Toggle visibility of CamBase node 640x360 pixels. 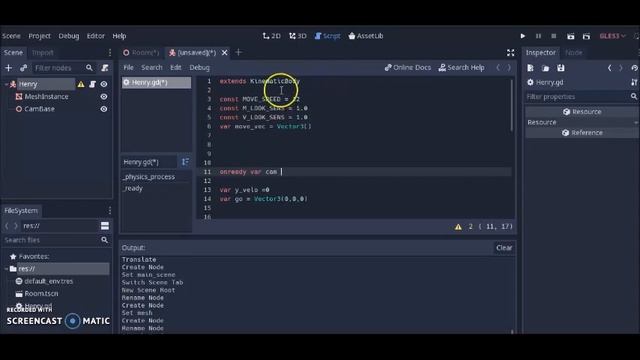pyautogui.click(x=104, y=109)
